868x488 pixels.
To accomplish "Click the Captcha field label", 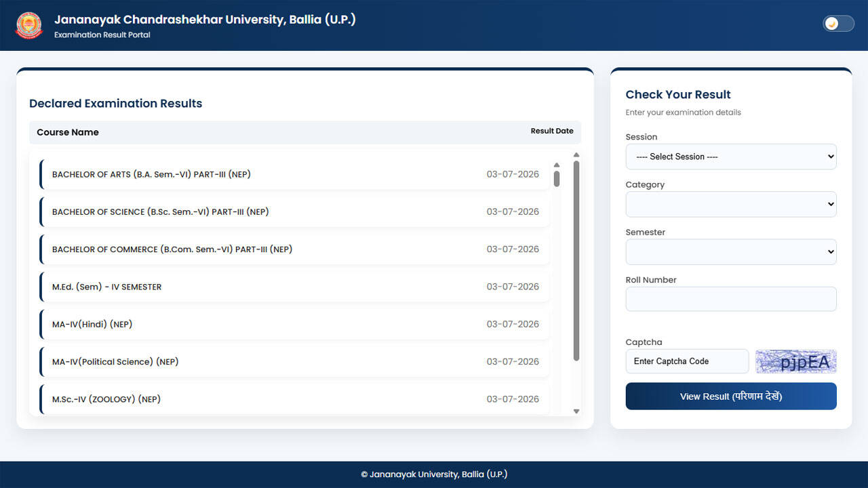I will pyautogui.click(x=644, y=342).
